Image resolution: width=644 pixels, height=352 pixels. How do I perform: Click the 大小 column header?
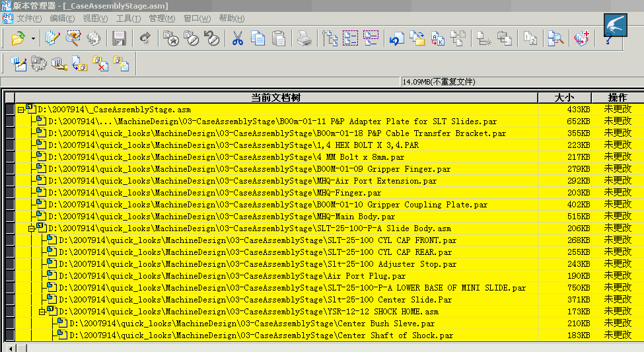[x=564, y=98]
